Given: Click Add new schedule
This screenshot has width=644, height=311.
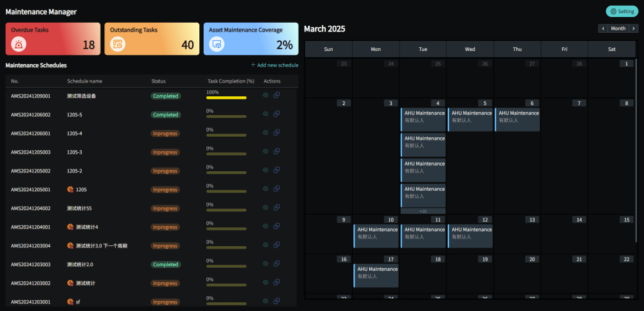Looking at the screenshot, I should point(274,65).
